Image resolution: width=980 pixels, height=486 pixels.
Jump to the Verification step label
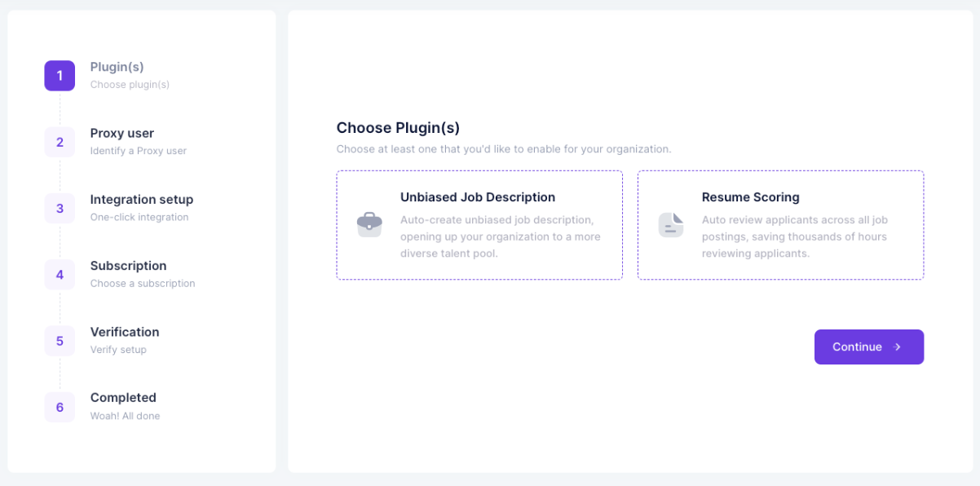(125, 332)
